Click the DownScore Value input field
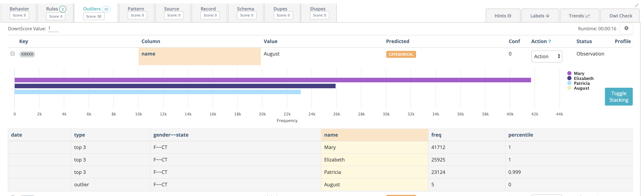The image size is (644, 196). point(53,29)
